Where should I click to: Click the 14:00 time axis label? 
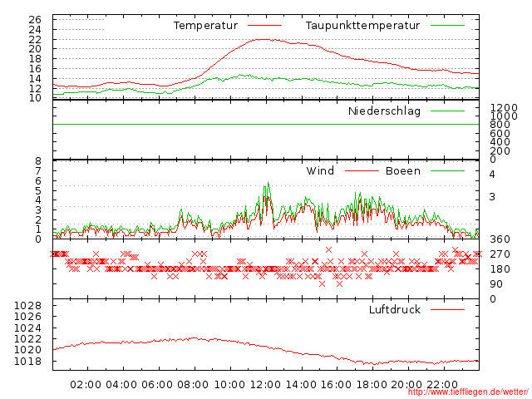[301, 385]
